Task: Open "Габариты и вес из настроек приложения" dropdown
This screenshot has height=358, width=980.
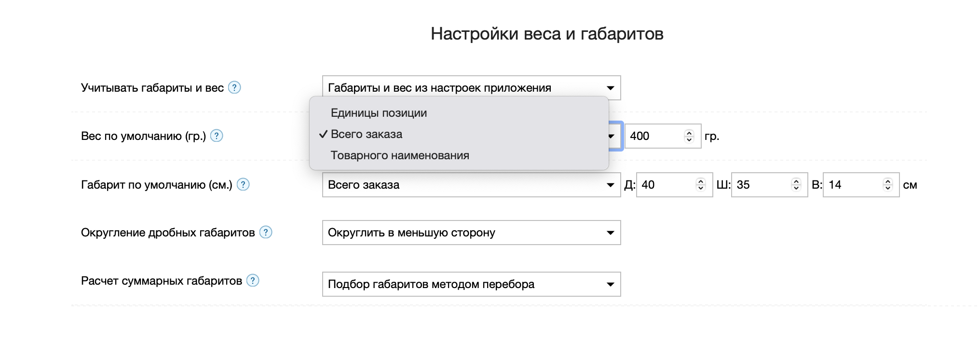Action: pyautogui.click(x=471, y=88)
